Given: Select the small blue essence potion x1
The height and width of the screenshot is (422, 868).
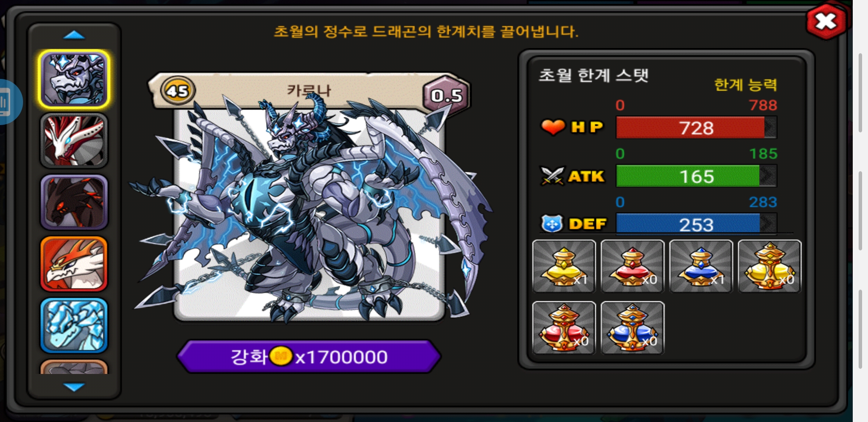Looking at the screenshot, I should pyautogui.click(x=701, y=266).
